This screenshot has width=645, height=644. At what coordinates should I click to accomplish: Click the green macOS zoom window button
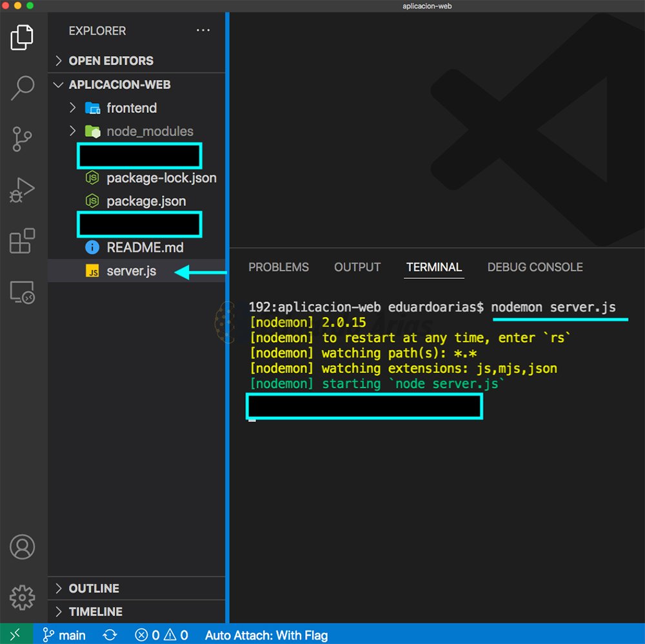tap(30, 5)
